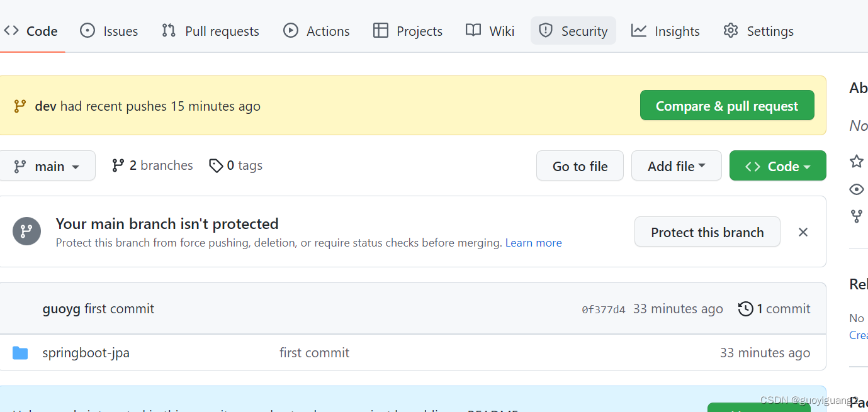Click the Go to file button
Screen dimensions: 868x412
coord(580,166)
